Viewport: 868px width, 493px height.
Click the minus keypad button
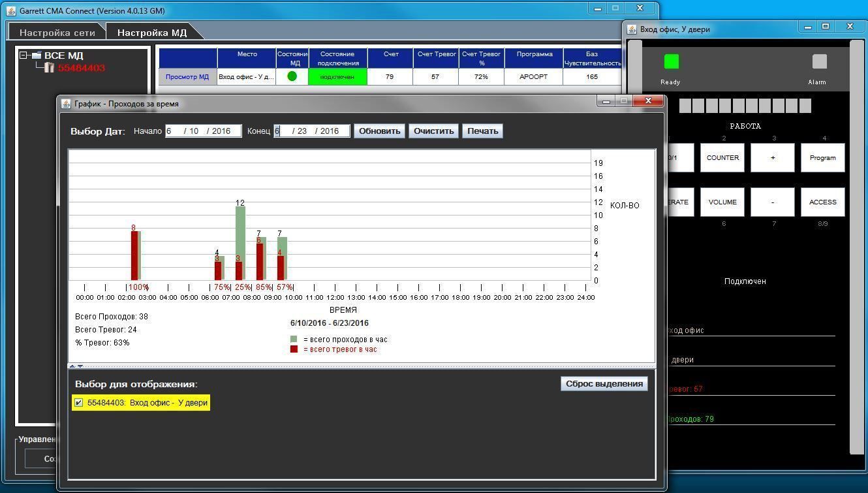click(x=773, y=202)
